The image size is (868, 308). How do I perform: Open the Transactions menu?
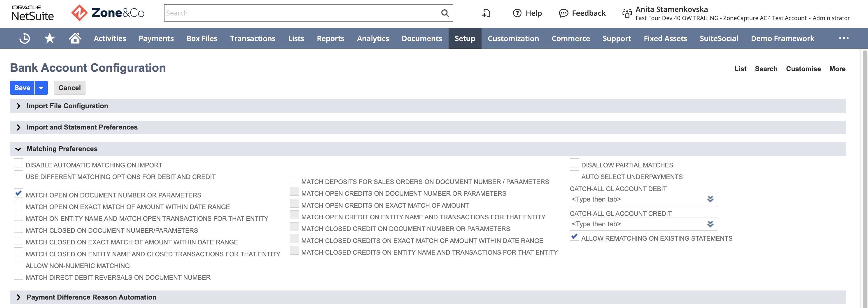click(253, 38)
